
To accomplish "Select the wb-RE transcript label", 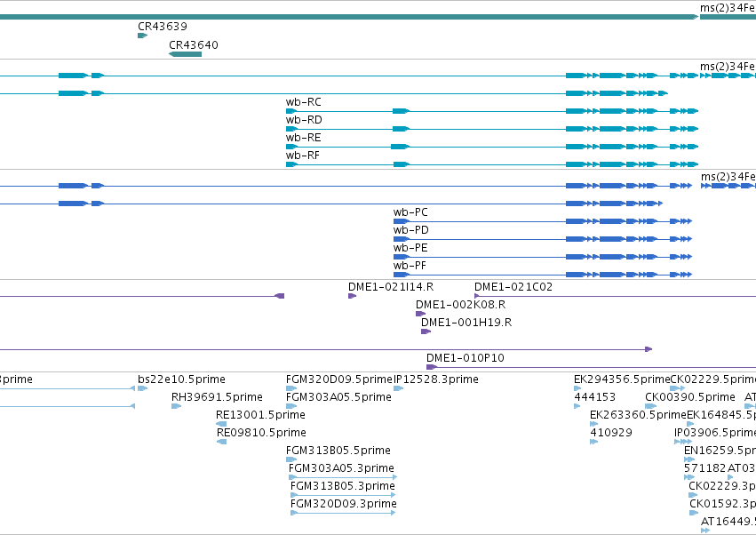I will point(303,138).
